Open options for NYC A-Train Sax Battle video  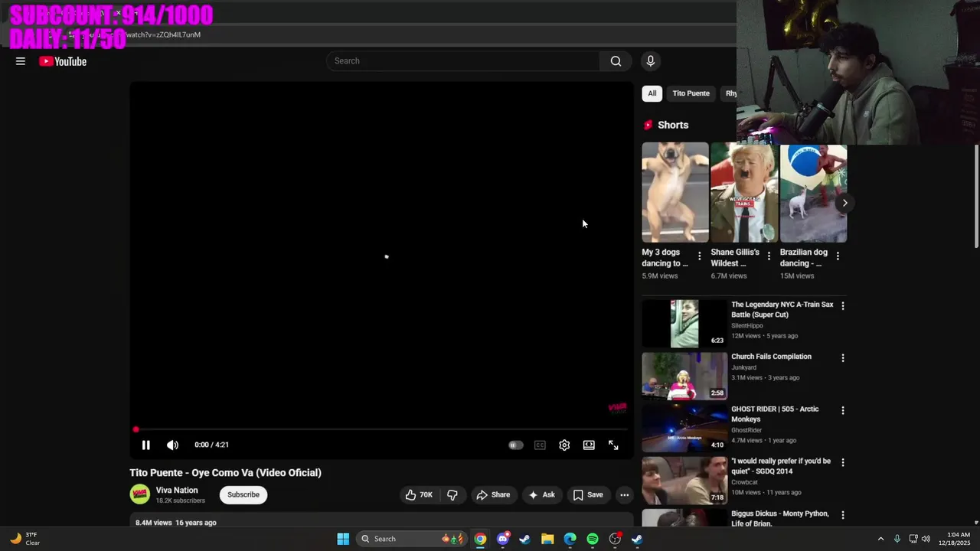[x=843, y=306]
